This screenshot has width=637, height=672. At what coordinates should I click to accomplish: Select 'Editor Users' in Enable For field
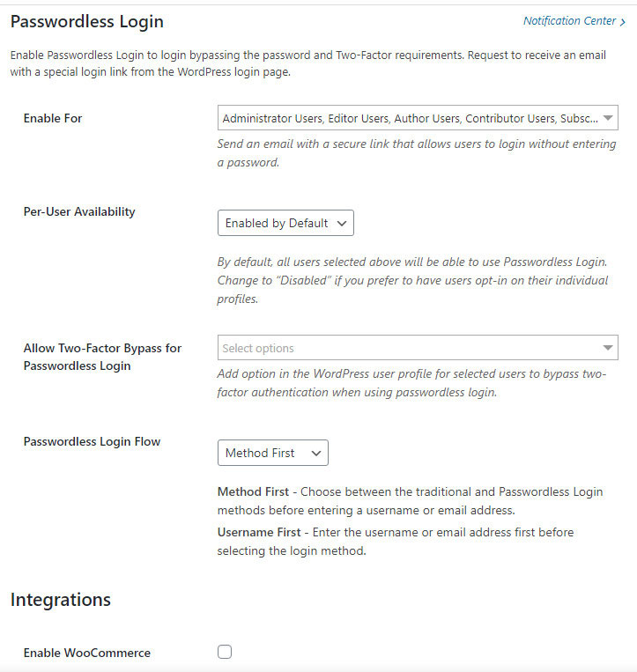(362, 118)
